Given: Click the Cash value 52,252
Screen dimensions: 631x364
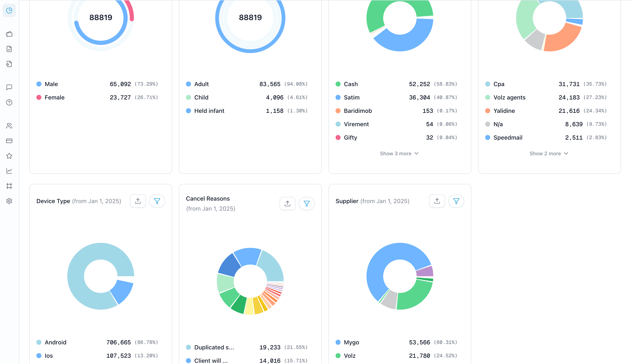Looking at the screenshot, I should coord(420,84).
